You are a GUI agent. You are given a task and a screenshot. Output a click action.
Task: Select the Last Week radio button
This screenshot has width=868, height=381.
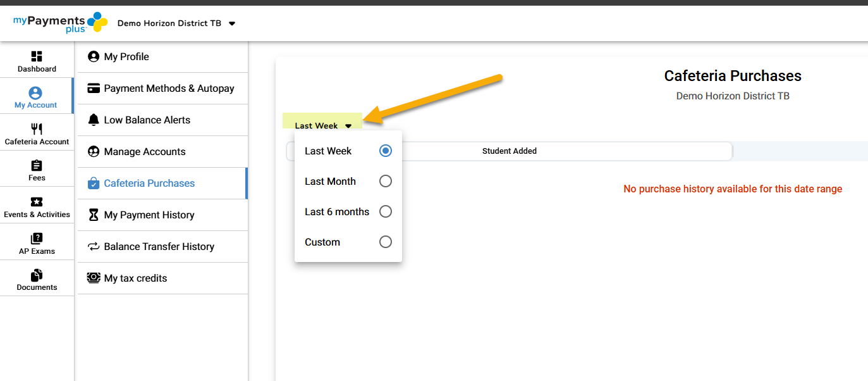coord(386,151)
